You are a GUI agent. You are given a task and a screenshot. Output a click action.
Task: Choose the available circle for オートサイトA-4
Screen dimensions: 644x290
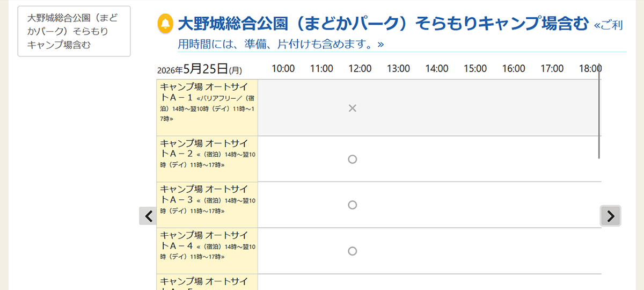(353, 251)
